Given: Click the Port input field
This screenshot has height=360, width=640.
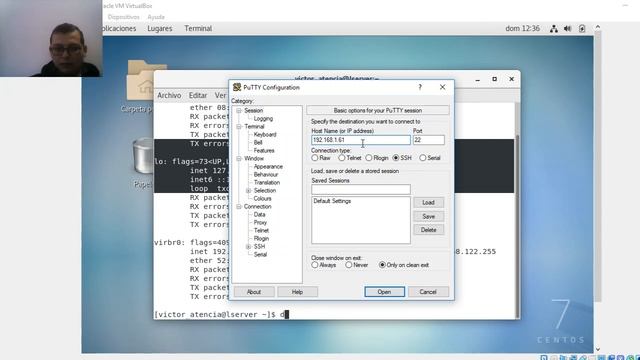Looking at the screenshot, I should (x=429, y=140).
